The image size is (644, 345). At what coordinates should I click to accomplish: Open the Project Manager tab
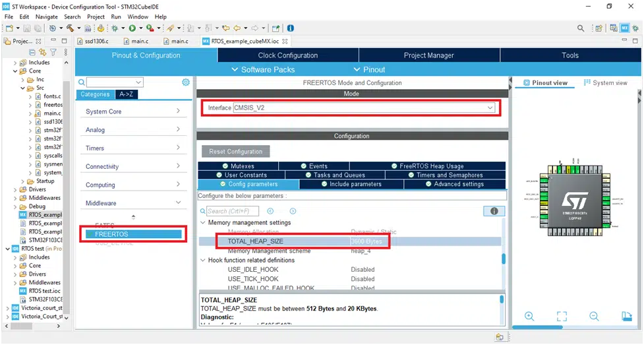pos(429,55)
